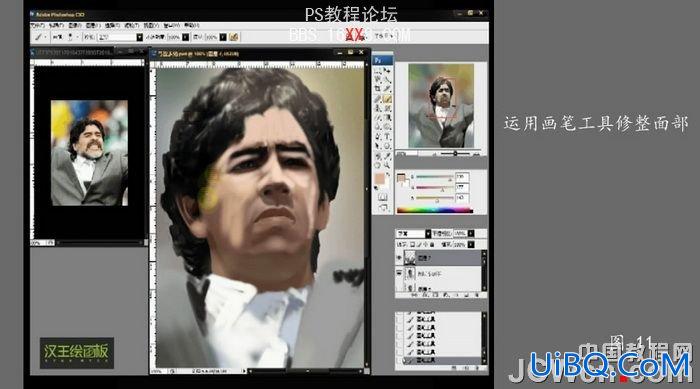Toggle visibility eye of second layer row
This screenshot has height=389, width=700.
pos(399,273)
